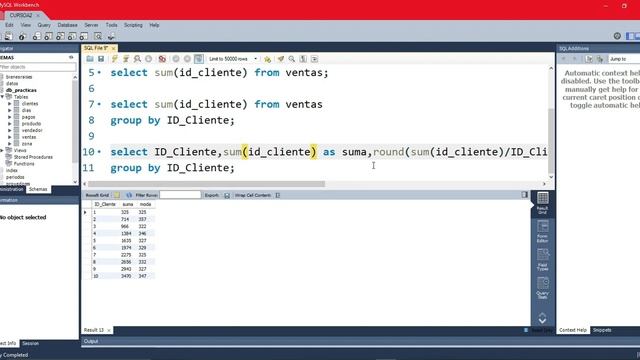The image size is (640, 360).
Task: Open the View menu
Action: click(26, 25)
